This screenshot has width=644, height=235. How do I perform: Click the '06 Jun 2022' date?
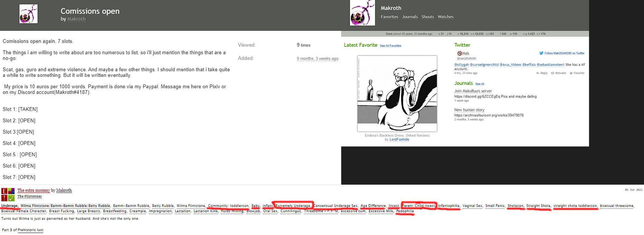634,190
